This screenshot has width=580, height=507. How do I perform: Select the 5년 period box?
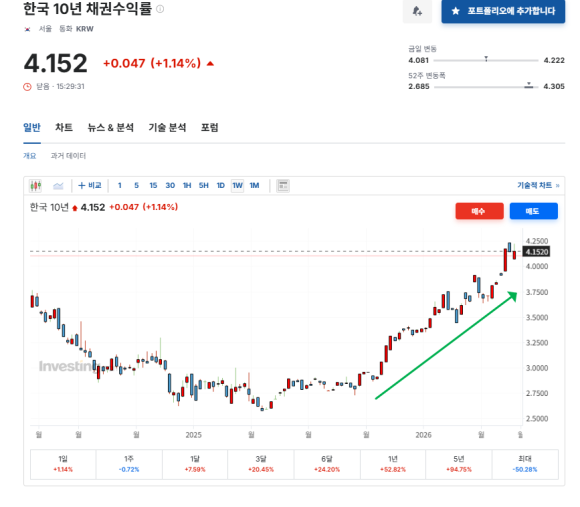pos(459,464)
